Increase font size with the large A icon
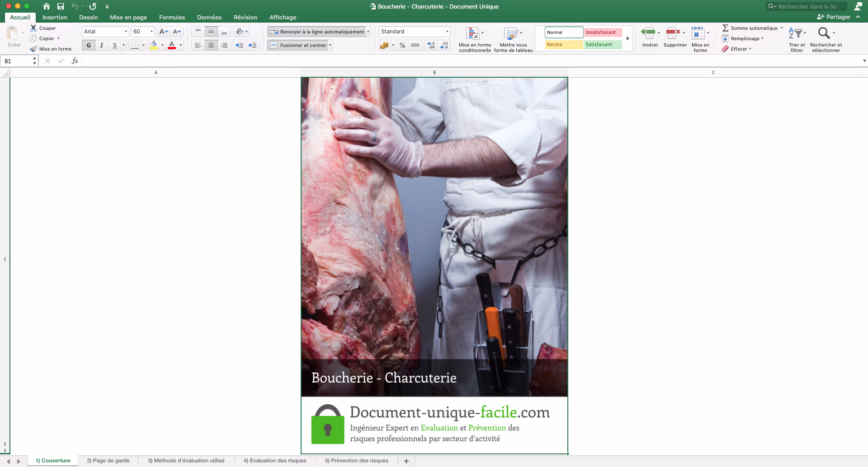The width and height of the screenshot is (868, 467). coord(164,32)
